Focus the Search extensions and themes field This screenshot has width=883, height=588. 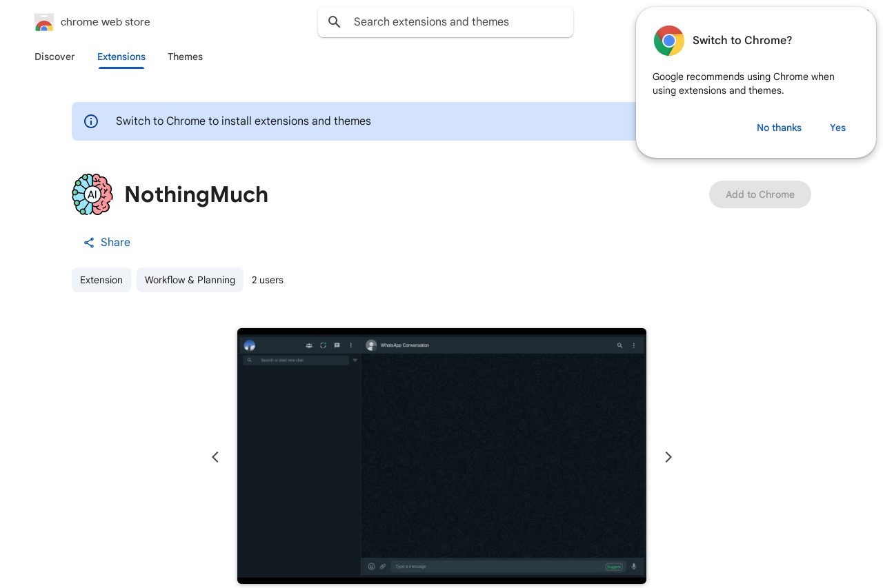point(446,22)
